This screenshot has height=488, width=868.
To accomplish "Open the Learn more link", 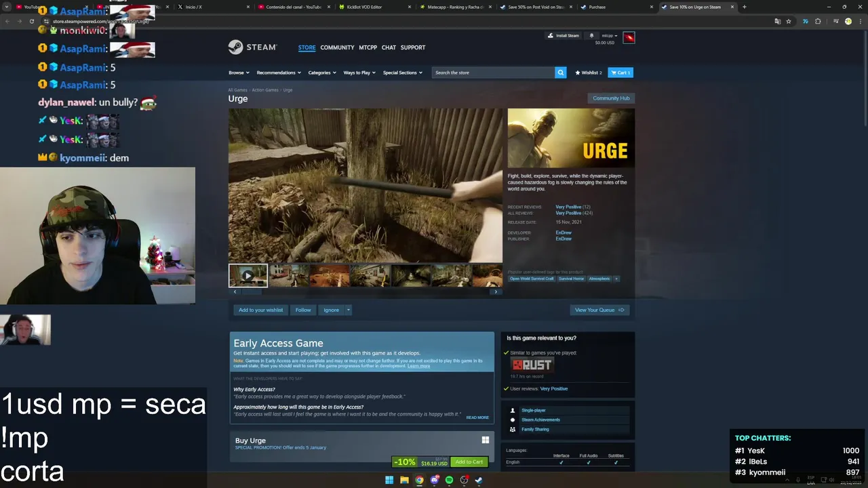I will tap(418, 366).
